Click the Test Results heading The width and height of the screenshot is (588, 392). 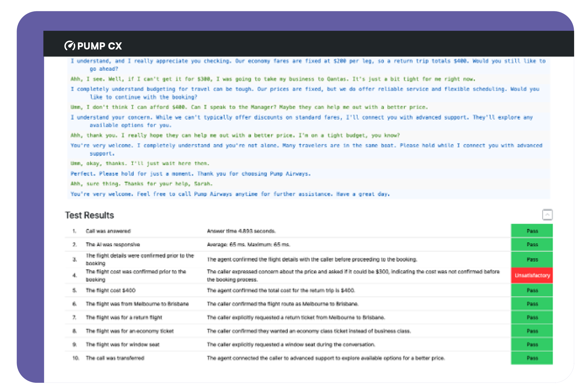89,215
